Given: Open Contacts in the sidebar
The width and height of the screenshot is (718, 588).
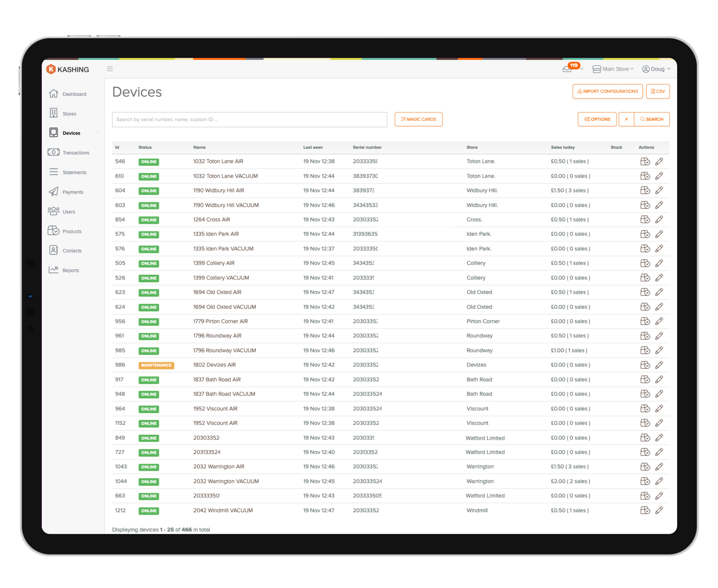Looking at the screenshot, I should [65, 251].
